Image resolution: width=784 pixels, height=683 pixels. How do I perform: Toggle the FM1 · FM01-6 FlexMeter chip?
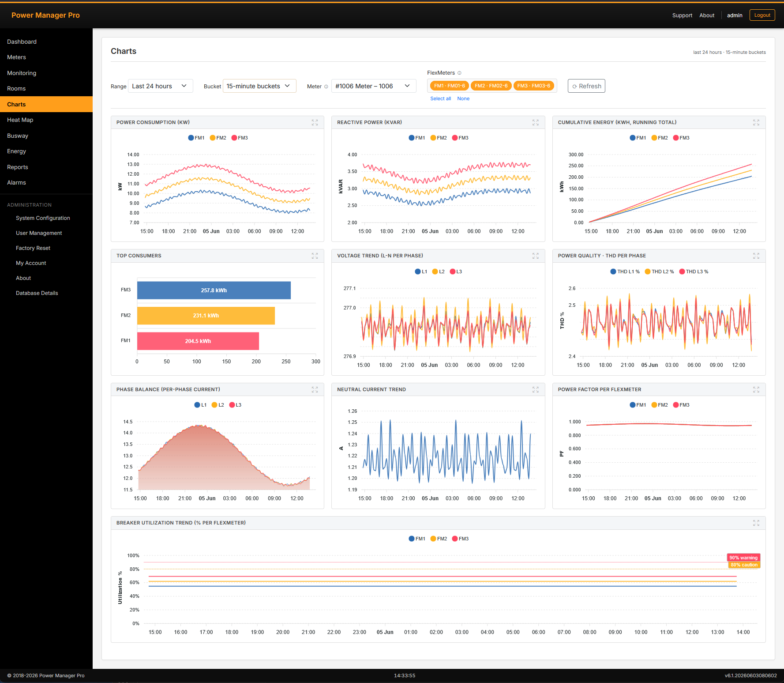[x=449, y=86]
